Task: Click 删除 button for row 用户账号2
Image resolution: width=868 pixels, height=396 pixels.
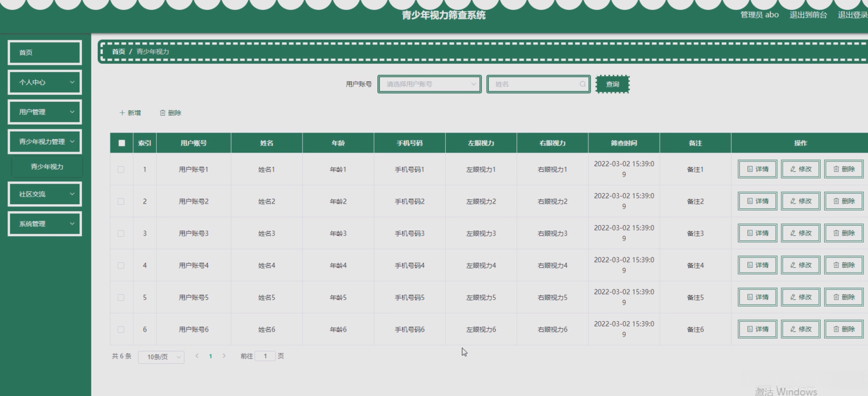Action: click(x=844, y=201)
